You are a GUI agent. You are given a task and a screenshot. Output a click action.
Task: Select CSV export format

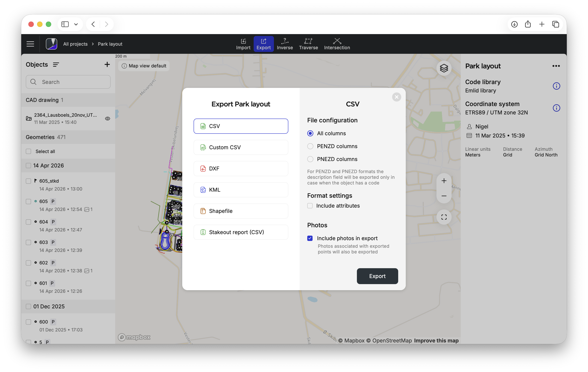point(241,126)
